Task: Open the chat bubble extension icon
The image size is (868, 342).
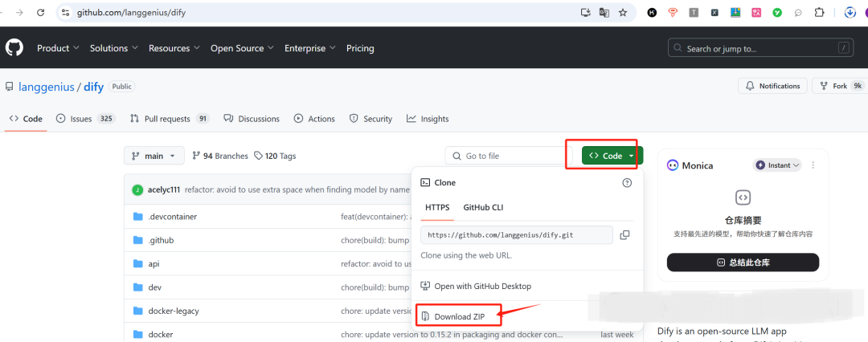Action: coord(798,12)
